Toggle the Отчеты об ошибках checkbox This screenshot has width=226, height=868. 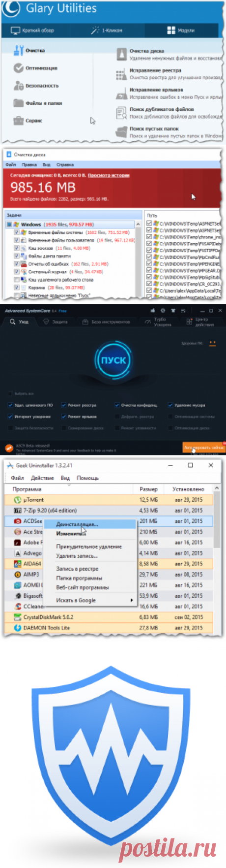click(17, 264)
